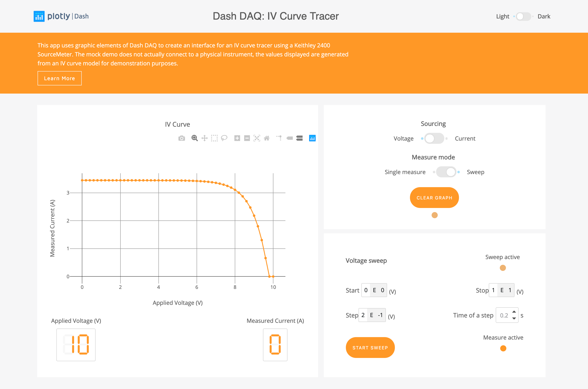The image size is (588, 389).
Task: Click the 'Single measure' label
Action: coord(405,172)
